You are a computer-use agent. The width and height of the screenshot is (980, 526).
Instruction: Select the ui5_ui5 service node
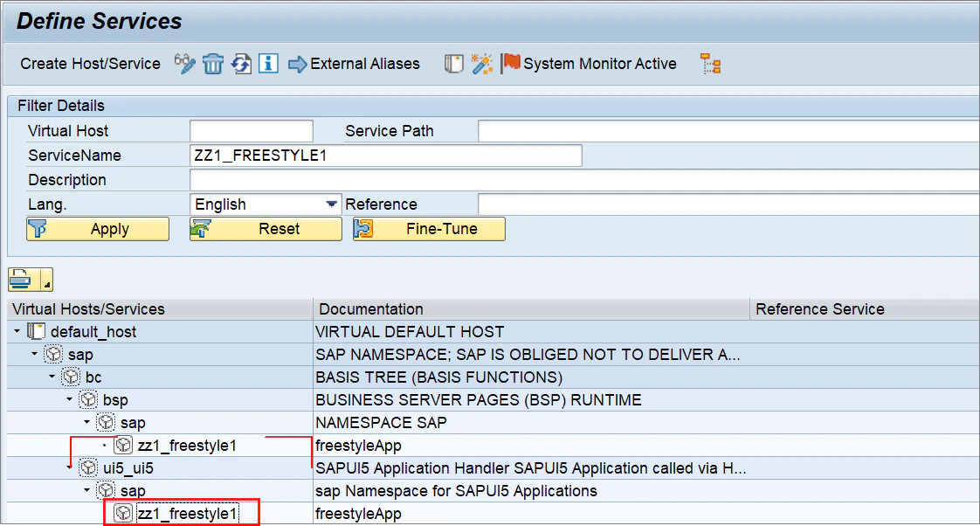coord(128,468)
